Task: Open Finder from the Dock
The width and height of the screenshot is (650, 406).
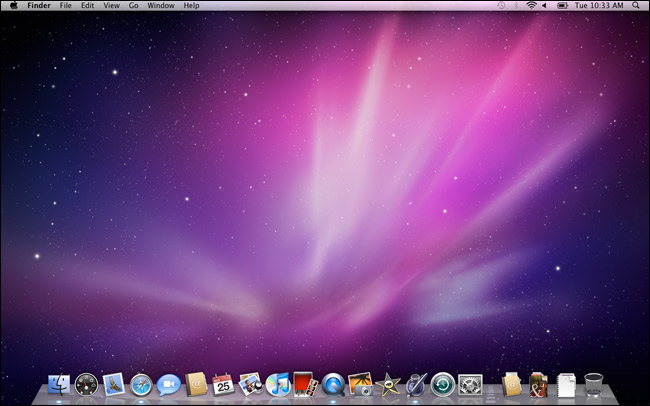Action: pos(59,384)
